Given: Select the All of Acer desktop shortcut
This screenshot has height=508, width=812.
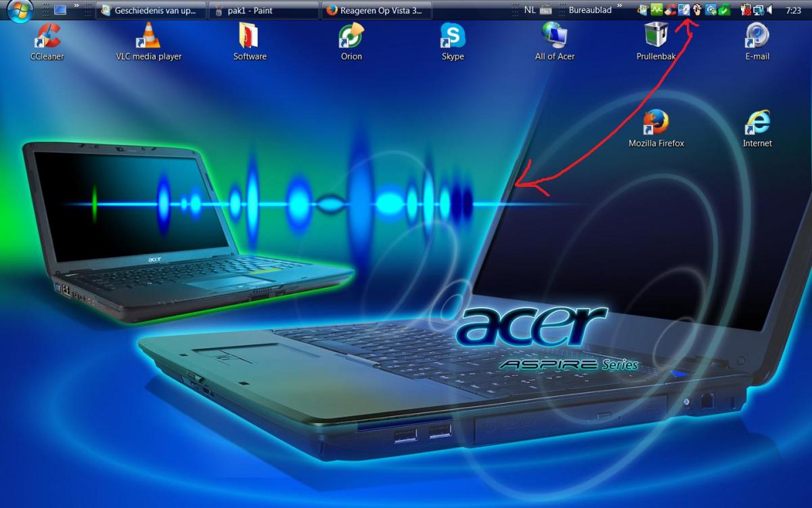Looking at the screenshot, I should 554,41.
